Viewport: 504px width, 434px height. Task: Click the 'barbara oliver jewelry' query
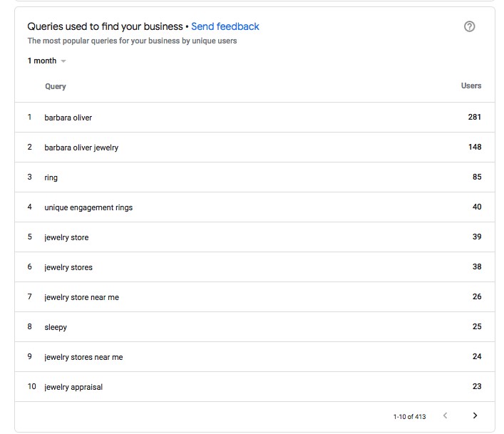click(81, 148)
